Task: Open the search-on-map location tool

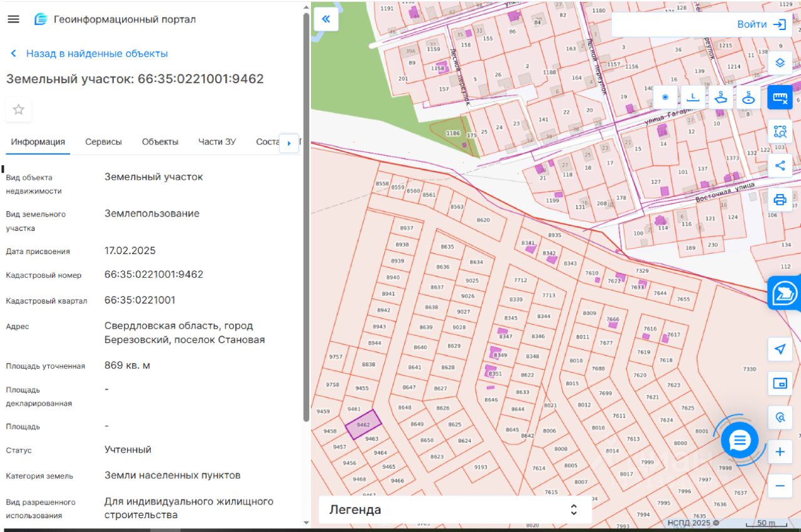Action: click(x=780, y=417)
